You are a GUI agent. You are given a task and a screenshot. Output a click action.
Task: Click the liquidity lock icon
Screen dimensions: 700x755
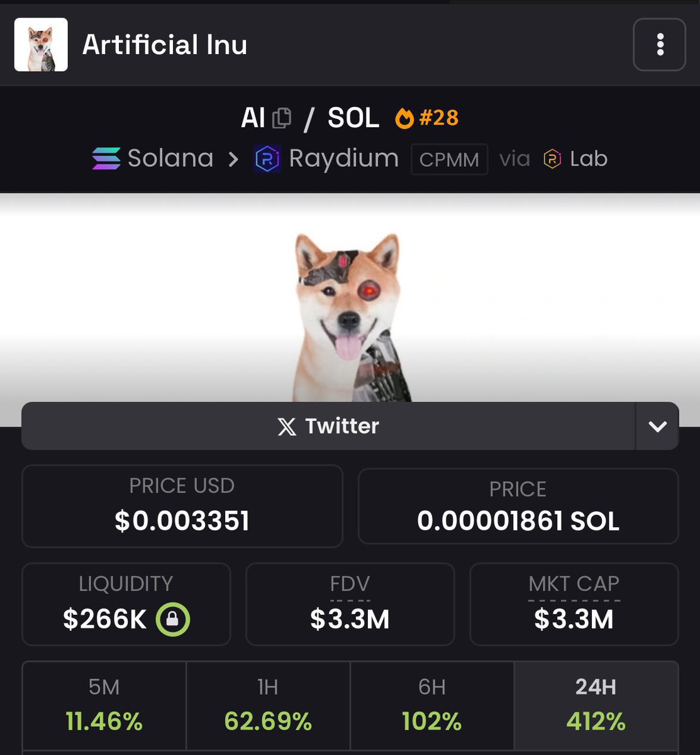[173, 620]
